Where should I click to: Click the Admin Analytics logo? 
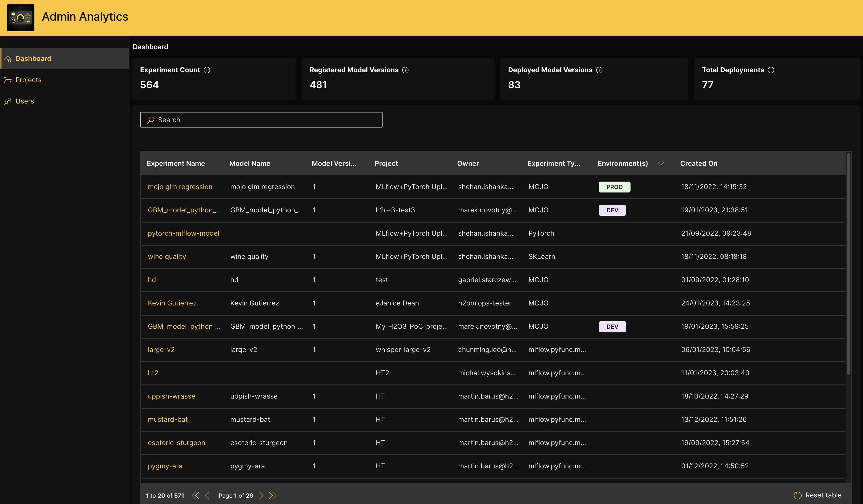(21, 17)
